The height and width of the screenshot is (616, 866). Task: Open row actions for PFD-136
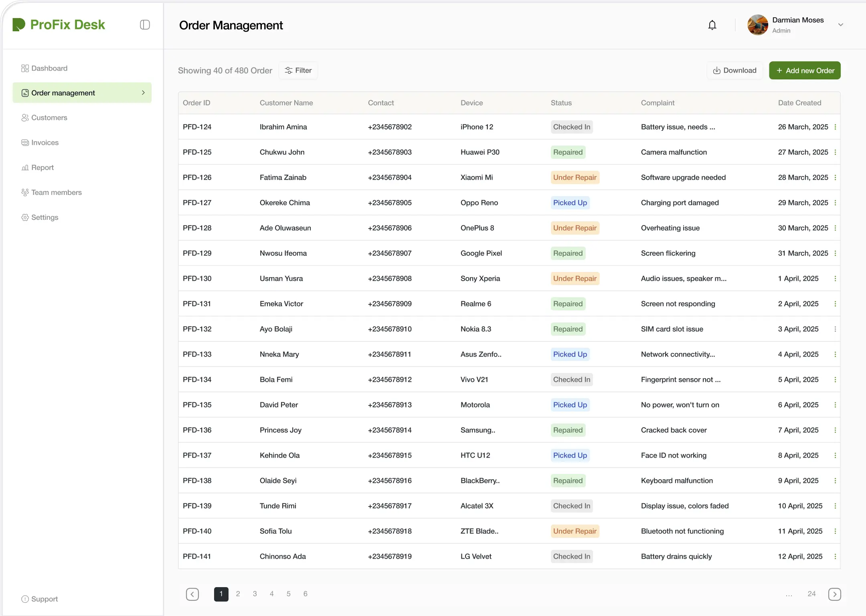(835, 430)
